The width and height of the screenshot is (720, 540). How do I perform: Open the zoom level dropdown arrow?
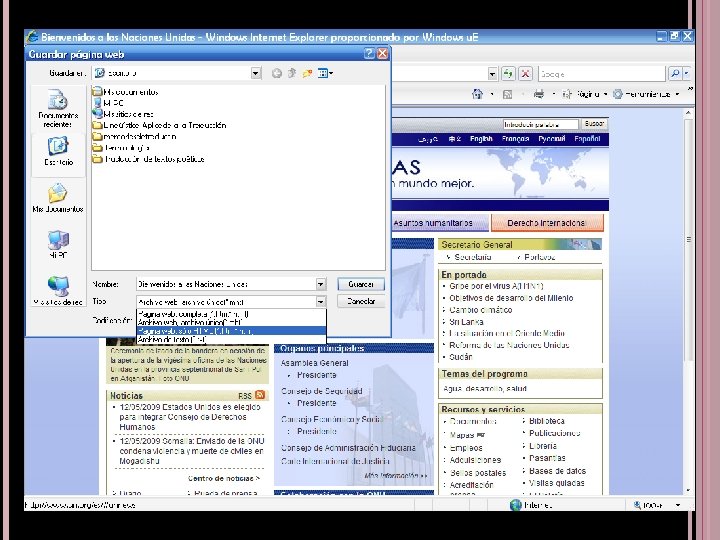tap(678, 505)
